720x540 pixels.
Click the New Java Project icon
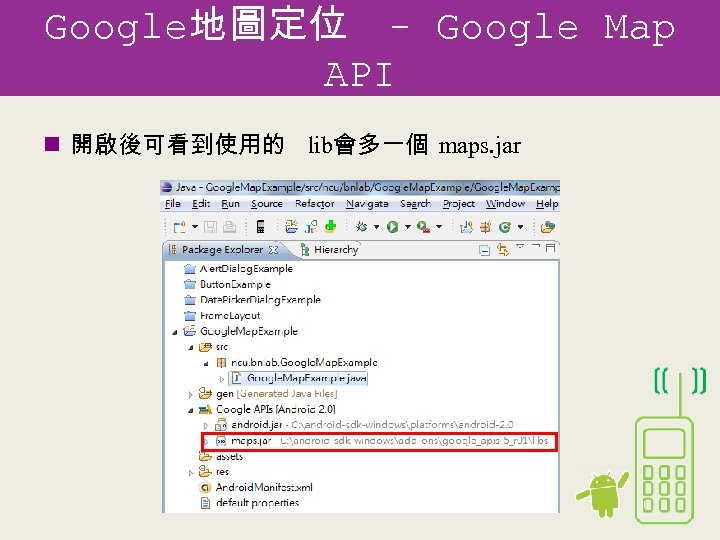[466, 227]
